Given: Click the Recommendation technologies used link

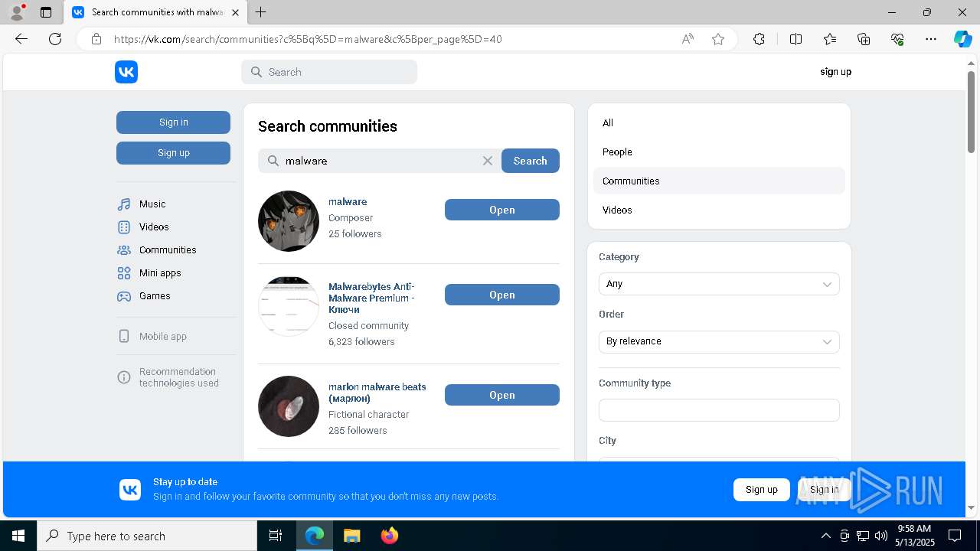Looking at the screenshot, I should 179,377.
